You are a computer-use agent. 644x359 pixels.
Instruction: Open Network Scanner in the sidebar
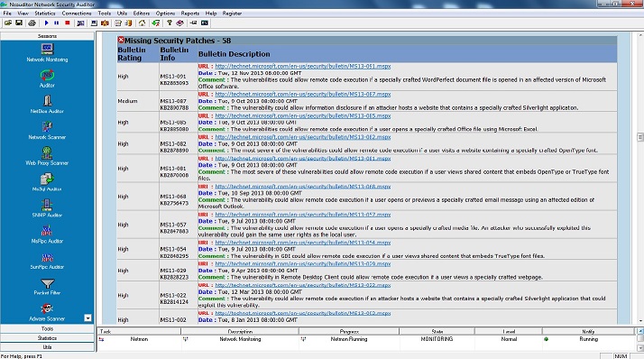(x=47, y=131)
